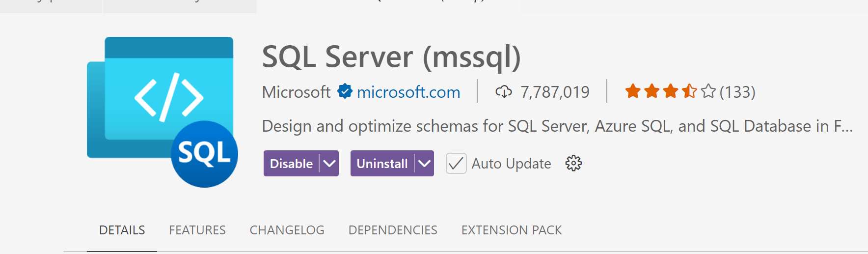This screenshot has width=868, height=254.
Task: Open the DEPENDENCIES tab
Action: coord(393,230)
